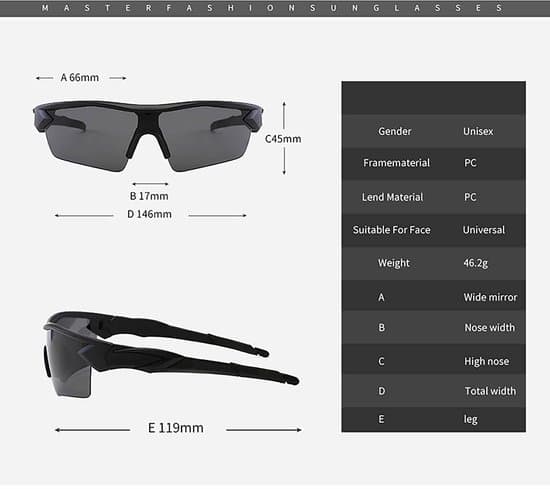Screen dimensions: 550x489
Task: Click the leg description in row E
Action: point(471,419)
